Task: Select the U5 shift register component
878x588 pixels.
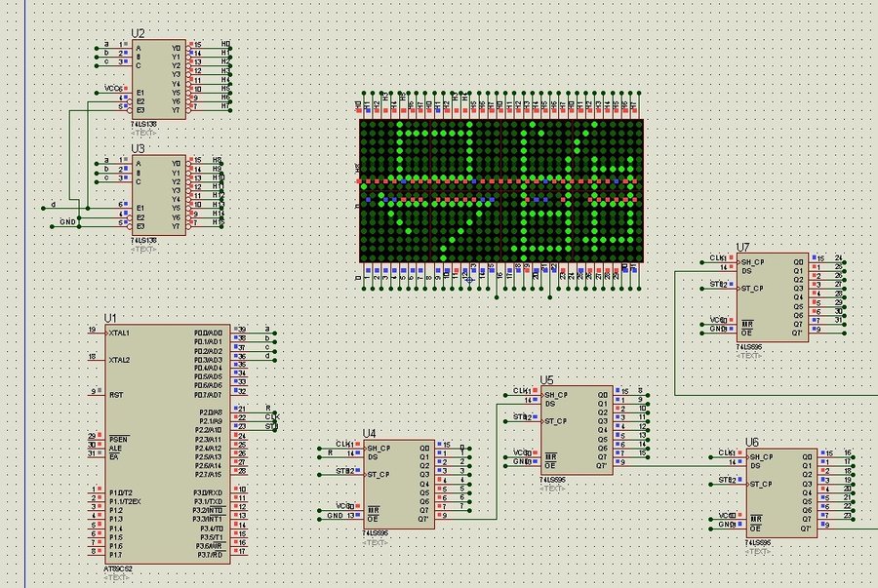Action: coord(578,429)
